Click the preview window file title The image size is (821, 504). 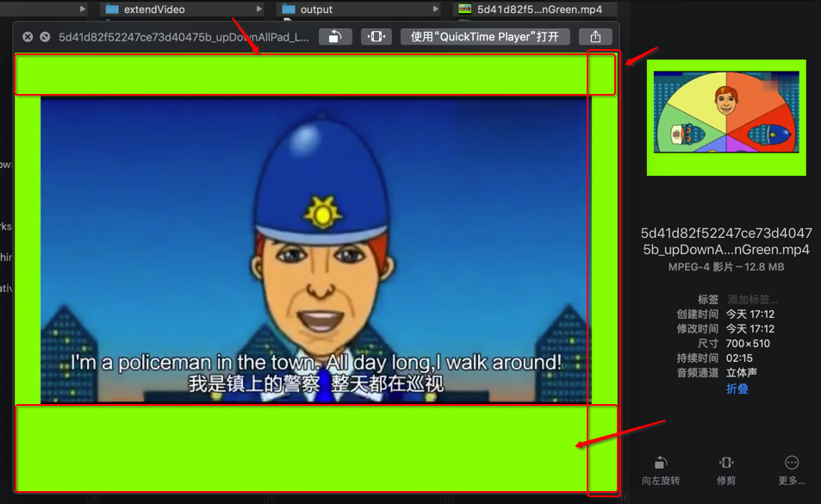coord(183,37)
